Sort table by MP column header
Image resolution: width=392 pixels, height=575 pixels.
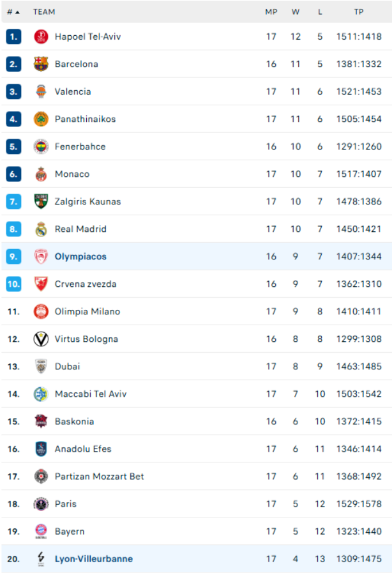[271, 11]
